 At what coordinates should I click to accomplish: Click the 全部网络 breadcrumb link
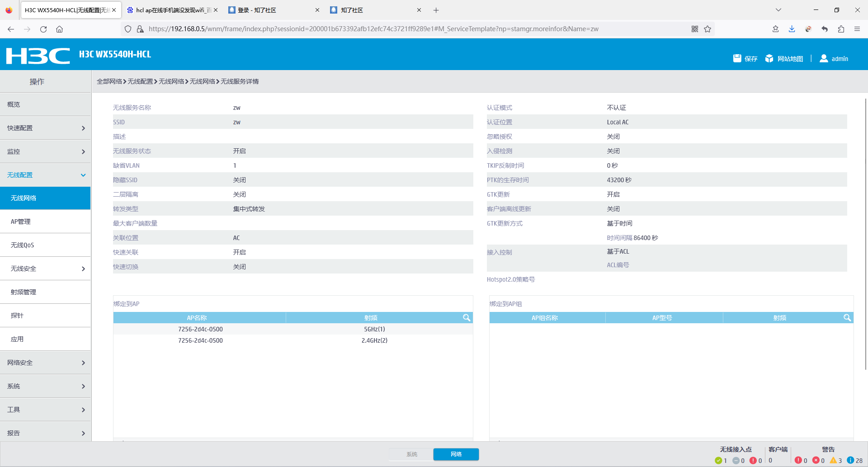click(109, 81)
